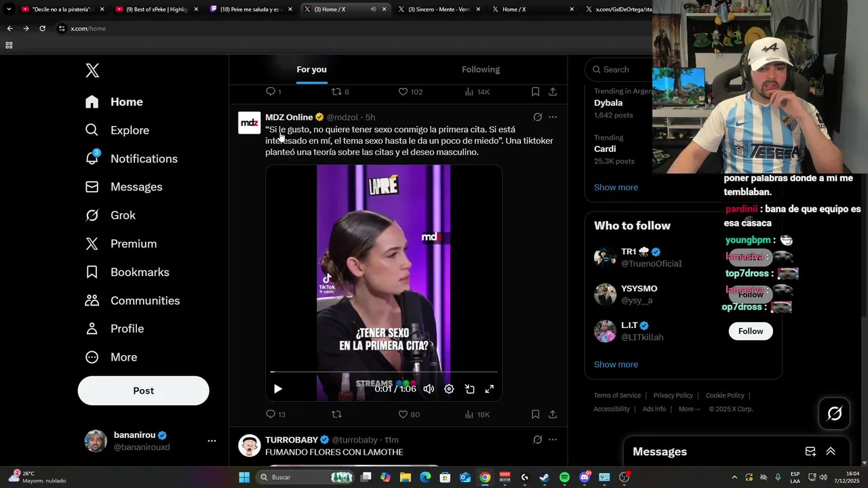This screenshot has width=868, height=488.
Task: Bookmark the top post
Action: click(x=535, y=91)
